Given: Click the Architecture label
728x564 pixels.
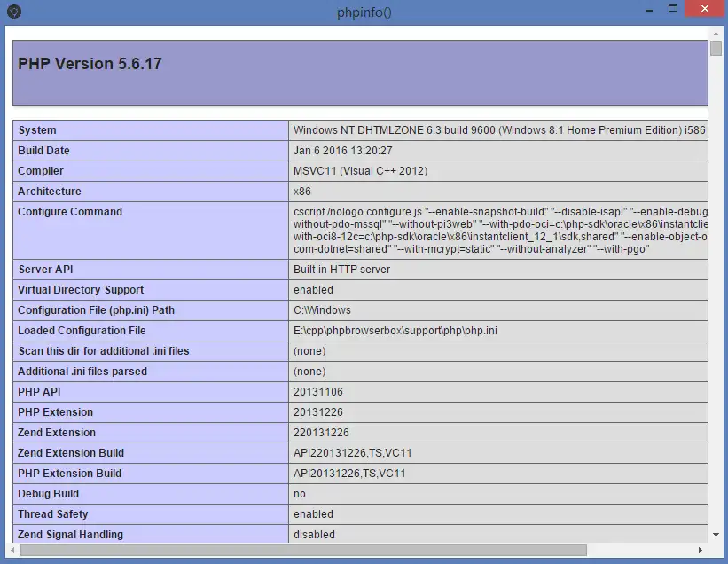Looking at the screenshot, I should [x=50, y=192].
